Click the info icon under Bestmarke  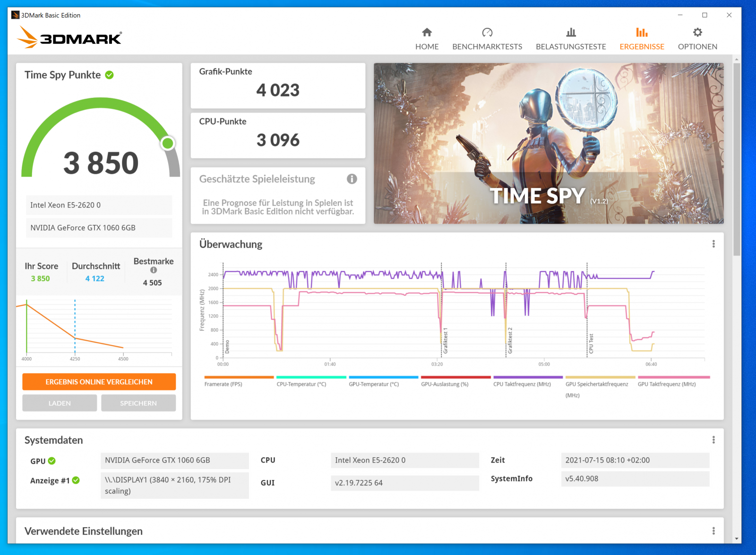click(x=154, y=270)
